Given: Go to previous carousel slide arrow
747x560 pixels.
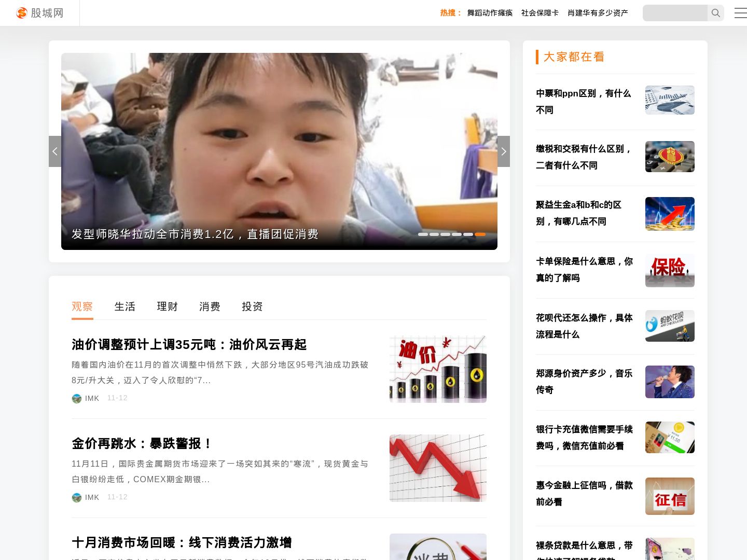Looking at the screenshot, I should pyautogui.click(x=55, y=151).
